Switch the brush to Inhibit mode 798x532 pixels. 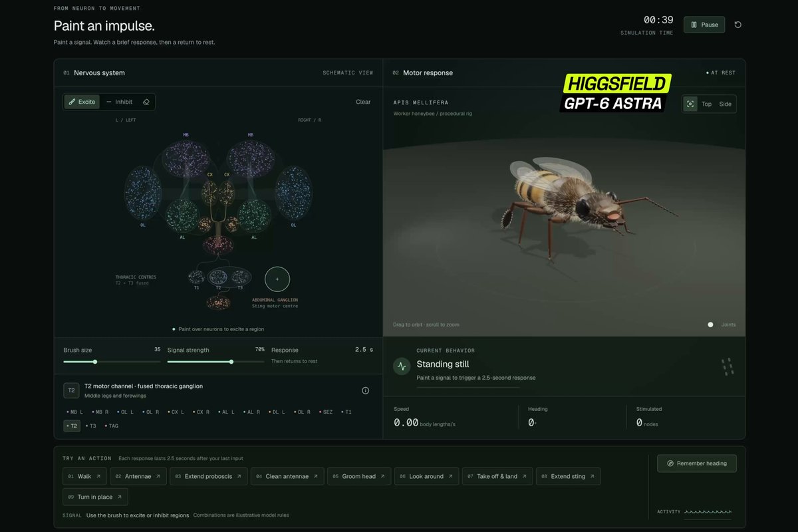120,102
